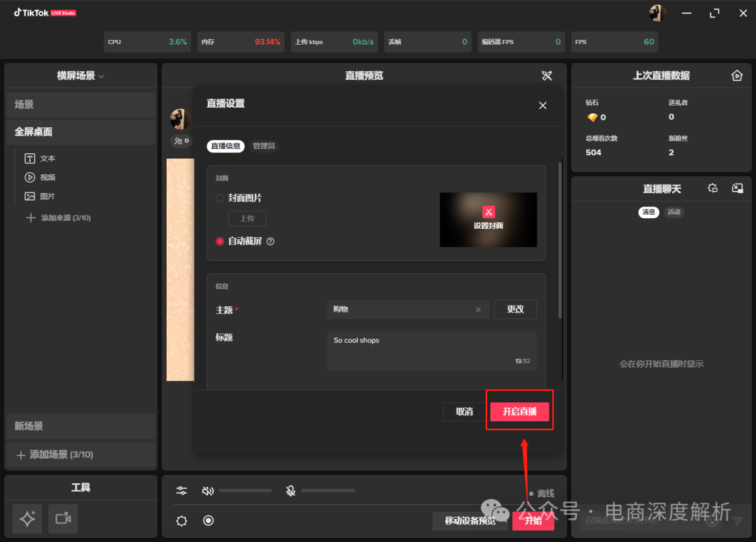Screen dimensions: 756x542
Task: Select the 自动截屏 radio option
Action: tap(220, 241)
